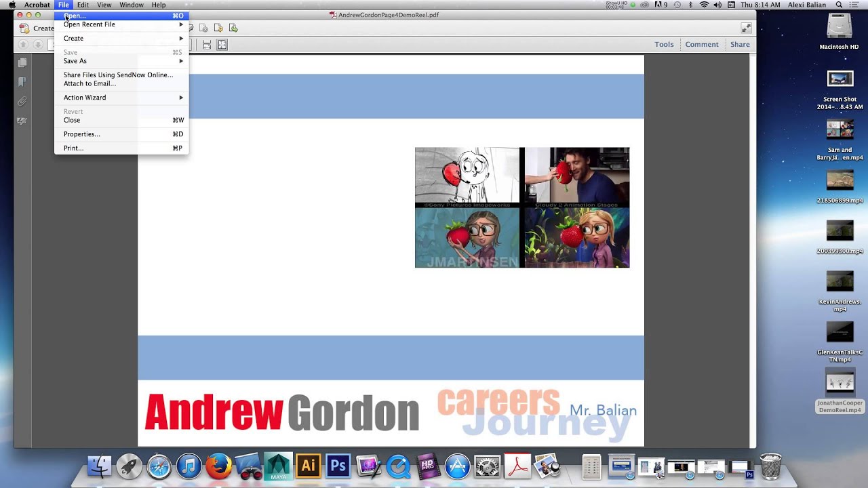Show the Signatures panel

[22, 121]
